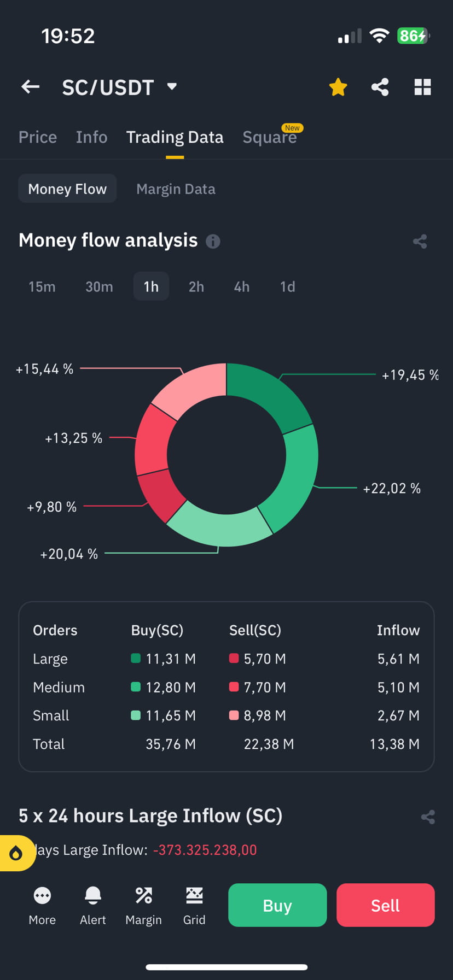Open the Square tab
Screen dimensions: 453x980
(270, 137)
